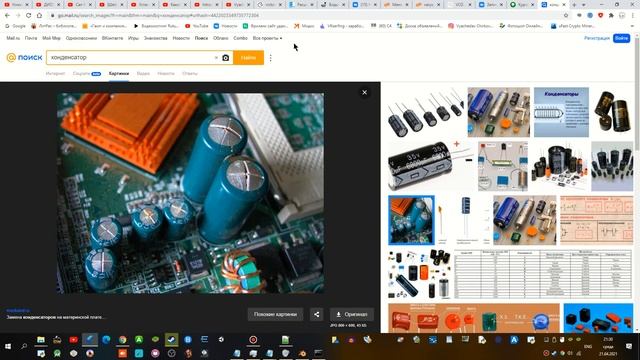Viewport: 640px width, 360px height.
Task: Switch to the Новости search tab
Action: pos(166,73)
